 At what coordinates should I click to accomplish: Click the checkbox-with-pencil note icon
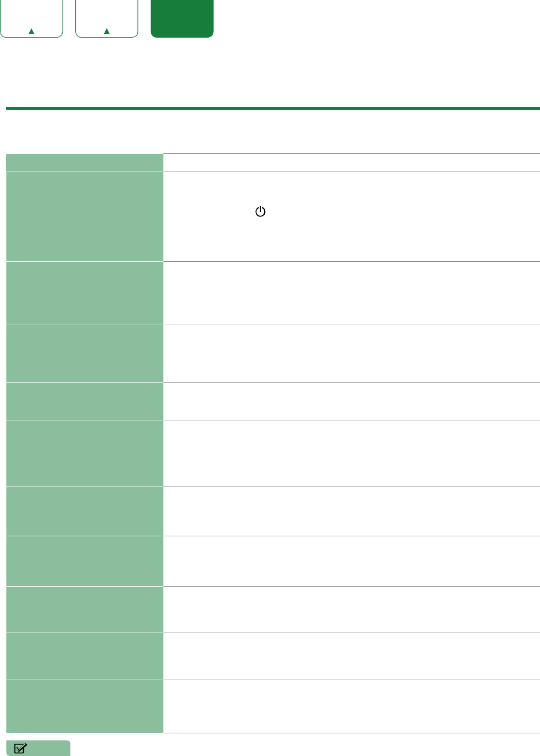[20, 748]
